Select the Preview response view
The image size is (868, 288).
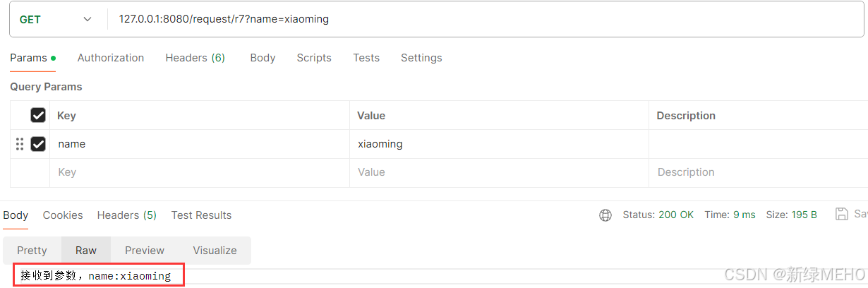pyautogui.click(x=145, y=251)
